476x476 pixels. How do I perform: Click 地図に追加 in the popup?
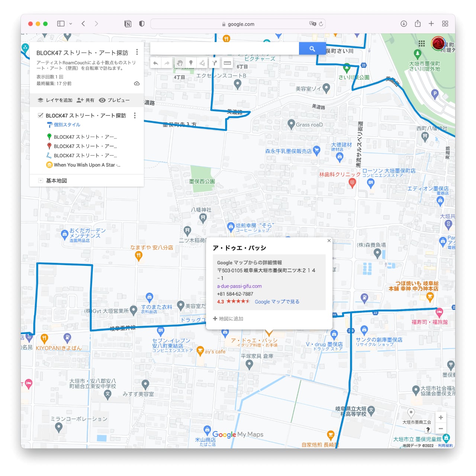click(228, 319)
